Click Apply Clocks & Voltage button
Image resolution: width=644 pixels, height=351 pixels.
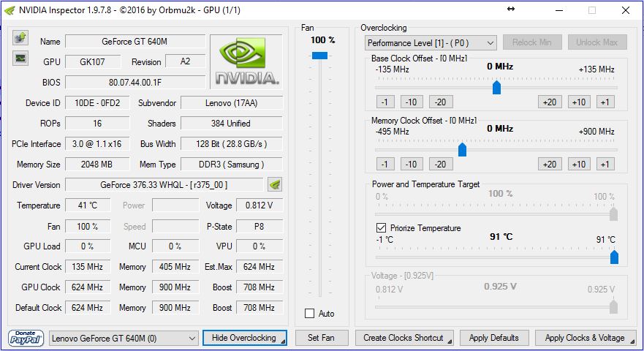pyautogui.click(x=586, y=338)
